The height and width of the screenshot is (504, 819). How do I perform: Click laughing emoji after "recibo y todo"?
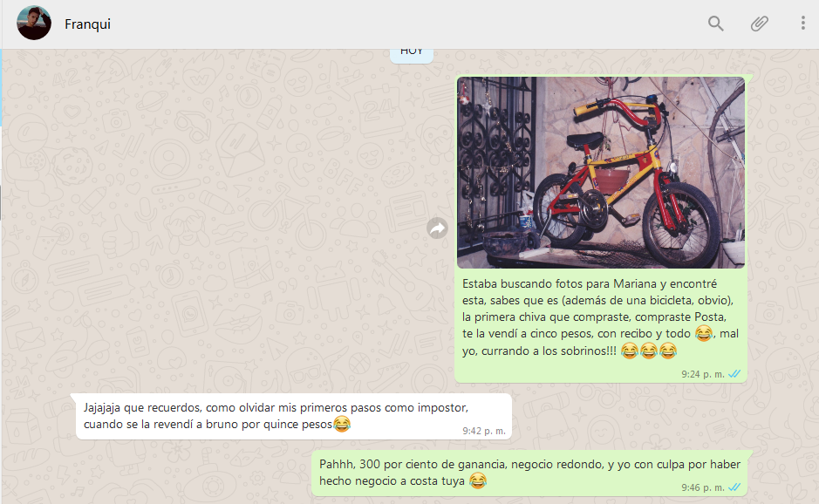coord(703,333)
